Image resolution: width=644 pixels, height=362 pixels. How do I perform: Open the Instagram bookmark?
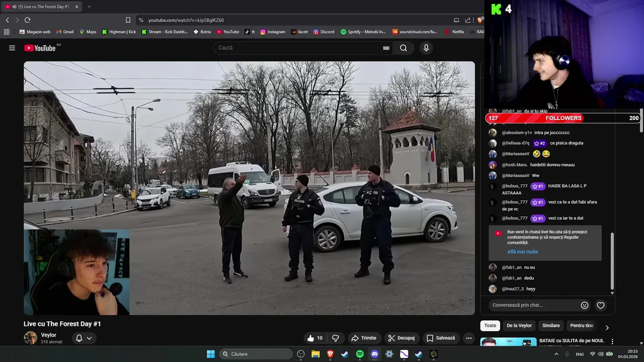pyautogui.click(x=273, y=32)
